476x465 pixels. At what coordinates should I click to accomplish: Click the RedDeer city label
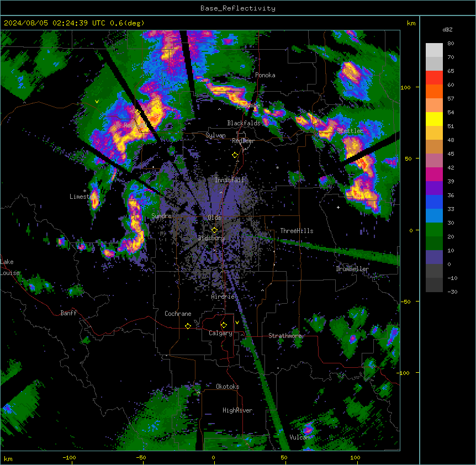[x=243, y=141]
